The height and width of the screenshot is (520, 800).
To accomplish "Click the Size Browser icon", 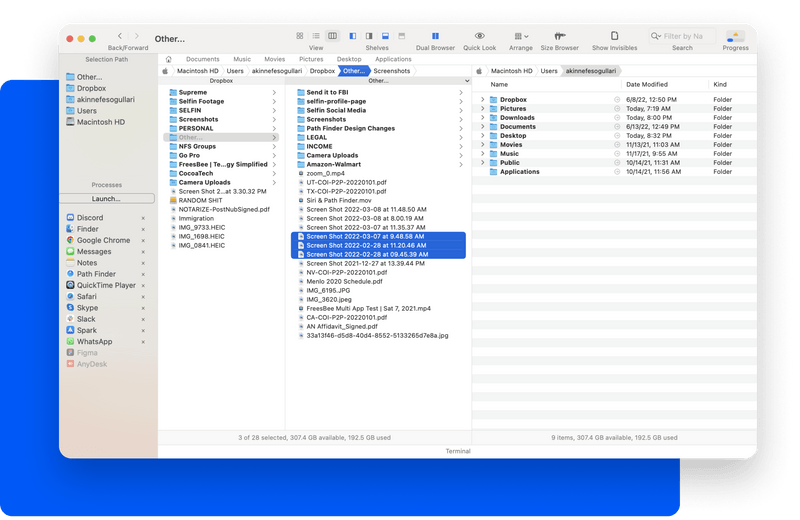I will point(559,36).
